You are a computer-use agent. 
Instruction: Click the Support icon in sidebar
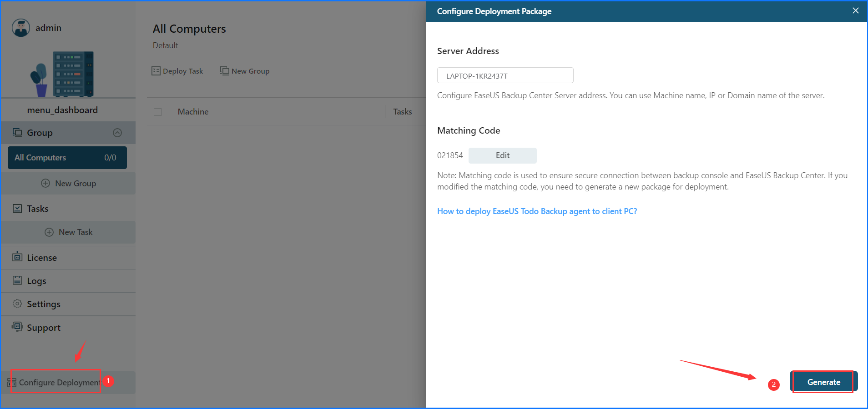17,327
